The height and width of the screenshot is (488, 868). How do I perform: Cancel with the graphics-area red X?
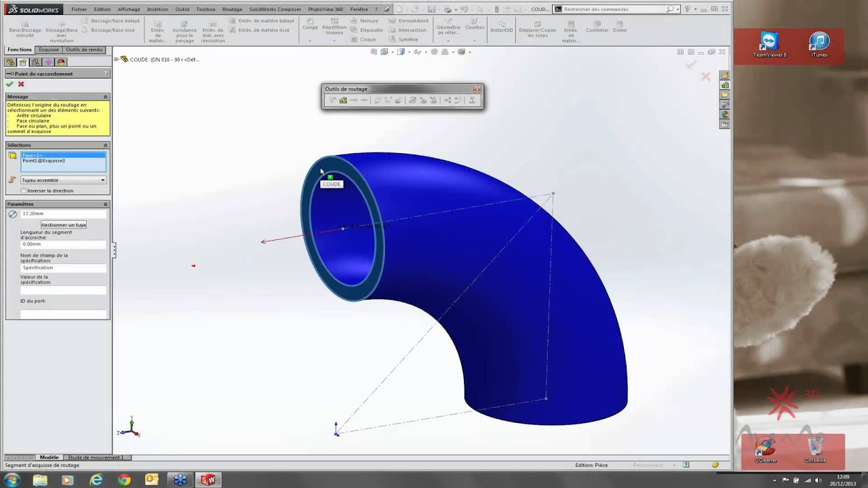(x=705, y=77)
